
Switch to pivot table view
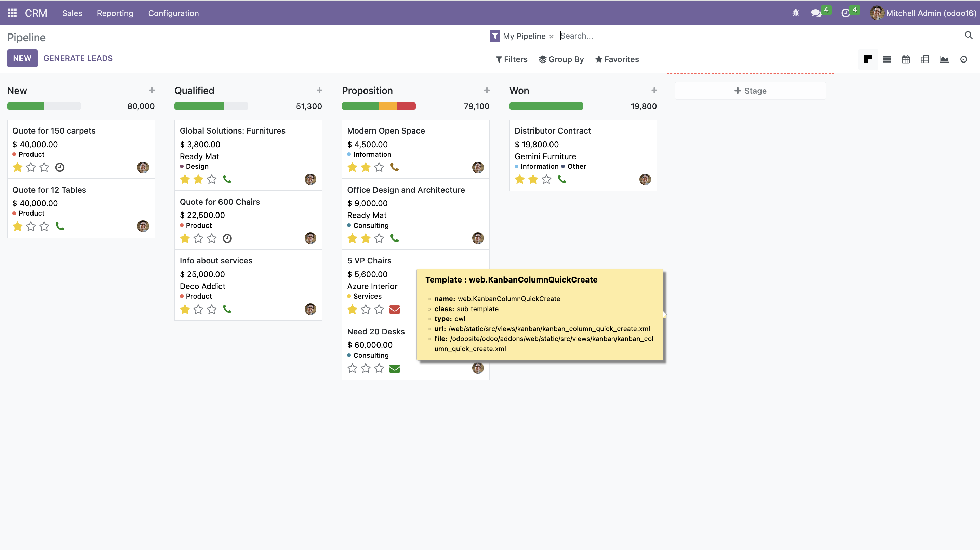tap(925, 59)
